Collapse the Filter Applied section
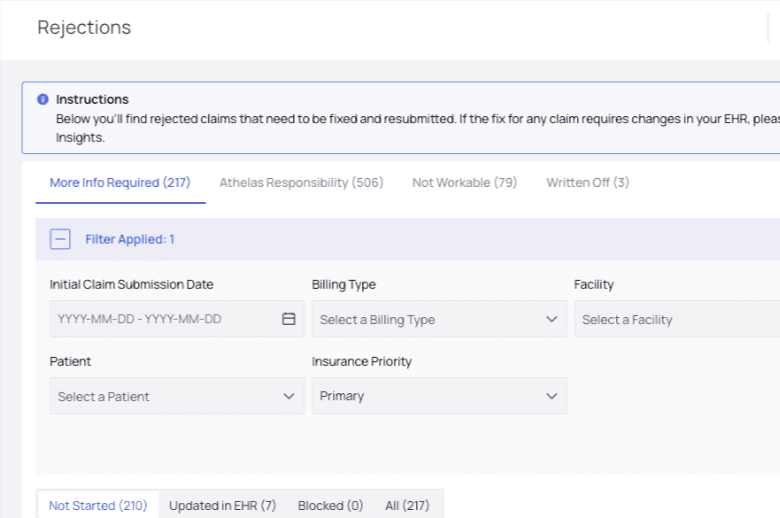780x518 pixels. coord(61,239)
